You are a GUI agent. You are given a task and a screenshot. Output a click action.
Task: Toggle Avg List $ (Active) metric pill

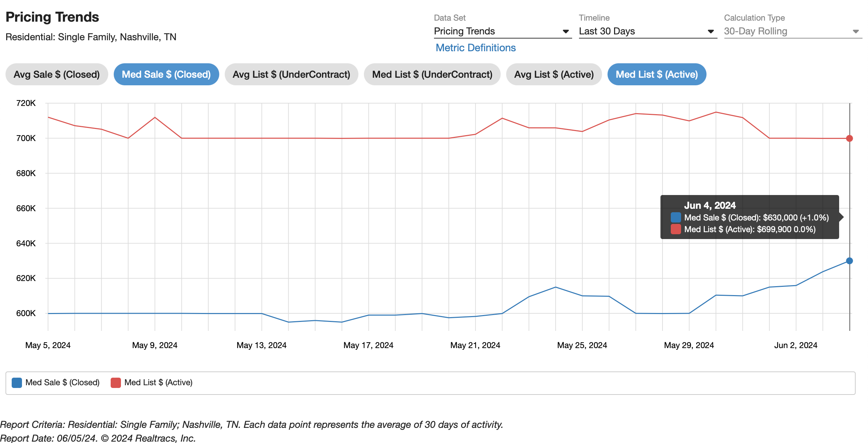[x=554, y=74]
